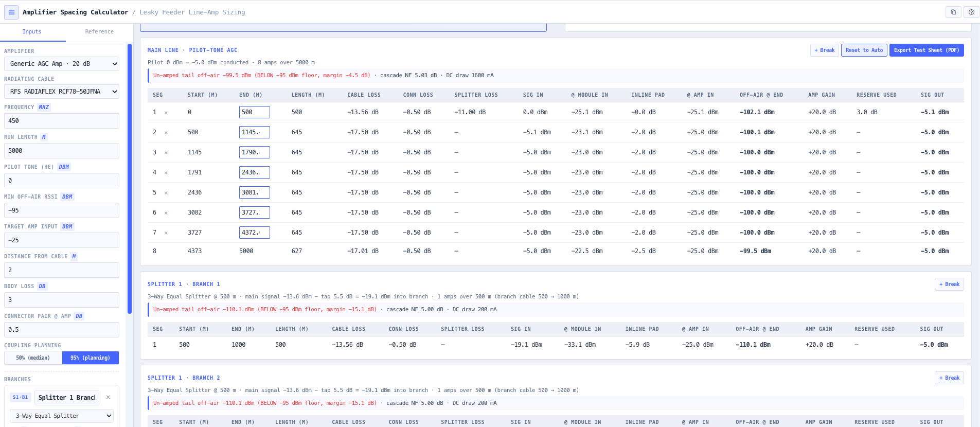This screenshot has height=427, width=980.
Task: Click the -102.1 dBm off-air value
Action: (x=757, y=112)
